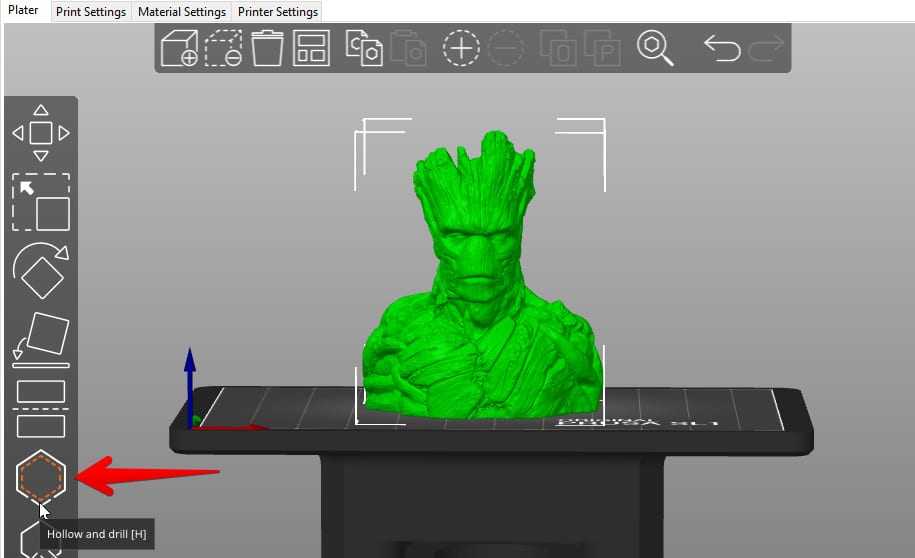Open the Print Settings tab
The image size is (915, 558).
click(91, 12)
